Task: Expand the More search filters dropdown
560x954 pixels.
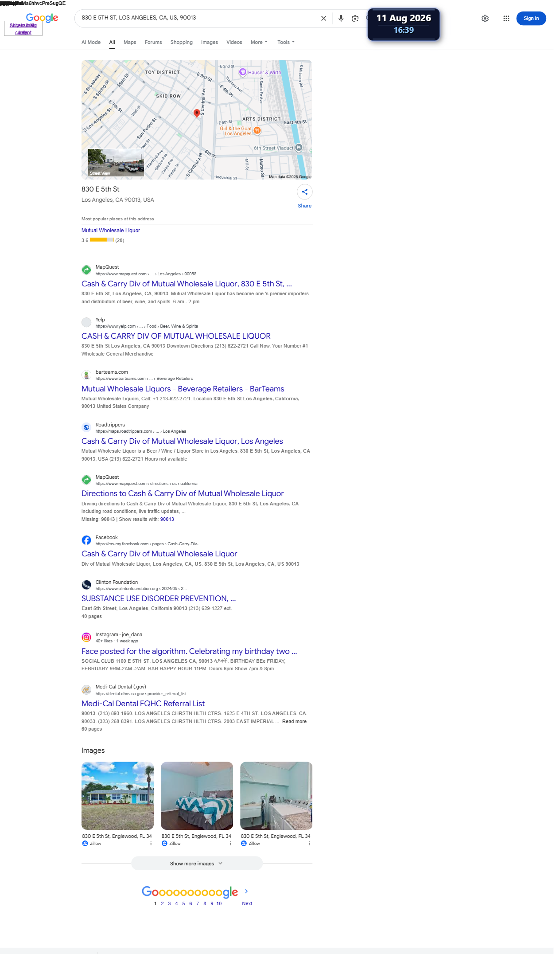Action: 259,42
